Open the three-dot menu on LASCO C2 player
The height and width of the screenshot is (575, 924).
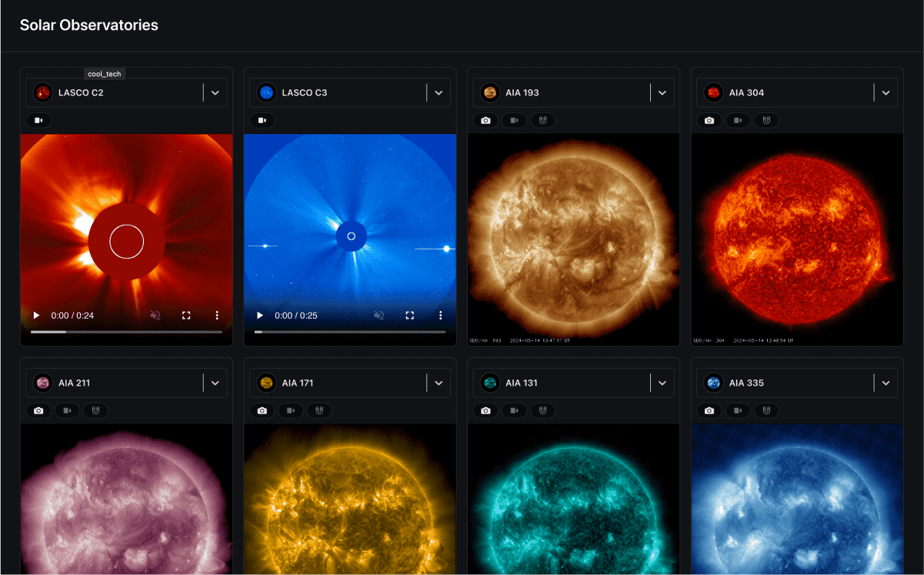coord(216,315)
